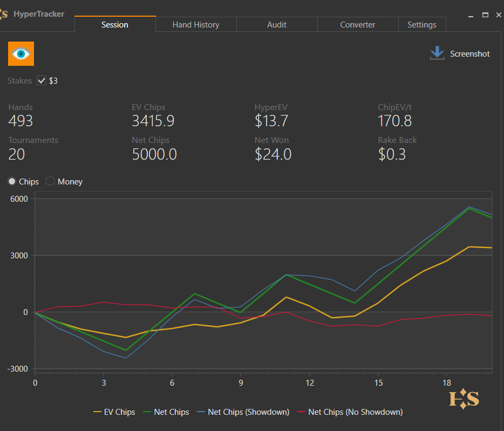Open the Audit tab

(x=277, y=24)
